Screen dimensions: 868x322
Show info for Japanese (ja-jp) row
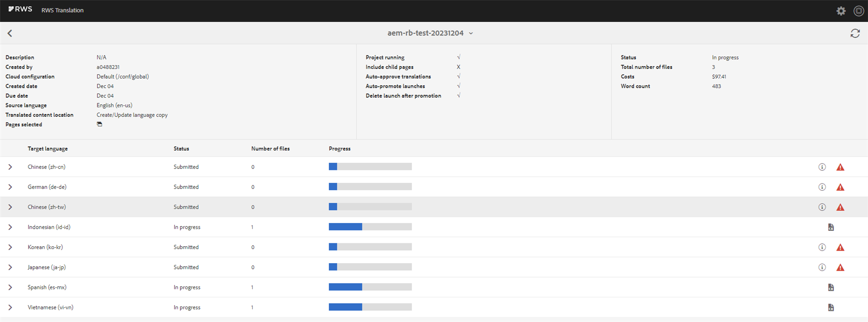pyautogui.click(x=822, y=267)
